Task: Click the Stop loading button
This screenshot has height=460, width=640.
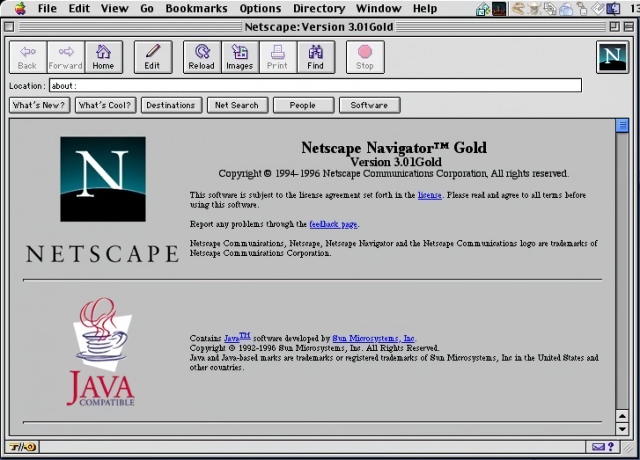Action: [x=365, y=57]
